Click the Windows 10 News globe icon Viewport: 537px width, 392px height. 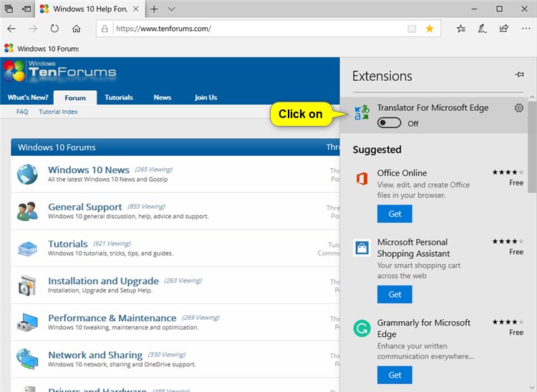pyautogui.click(x=27, y=174)
